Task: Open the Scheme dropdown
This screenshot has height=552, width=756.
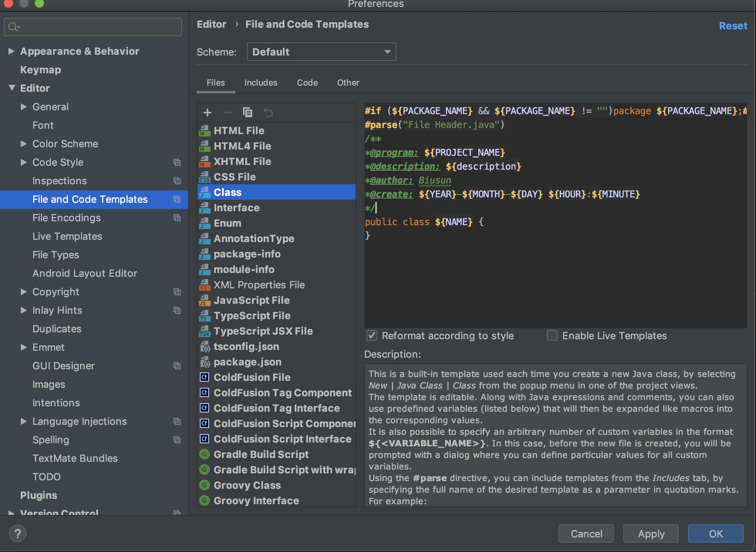Action: (321, 52)
